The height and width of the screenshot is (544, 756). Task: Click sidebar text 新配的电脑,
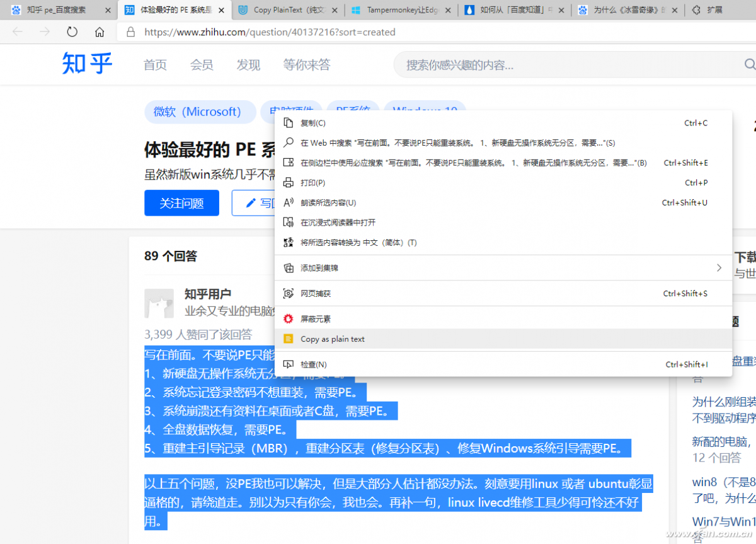(723, 442)
